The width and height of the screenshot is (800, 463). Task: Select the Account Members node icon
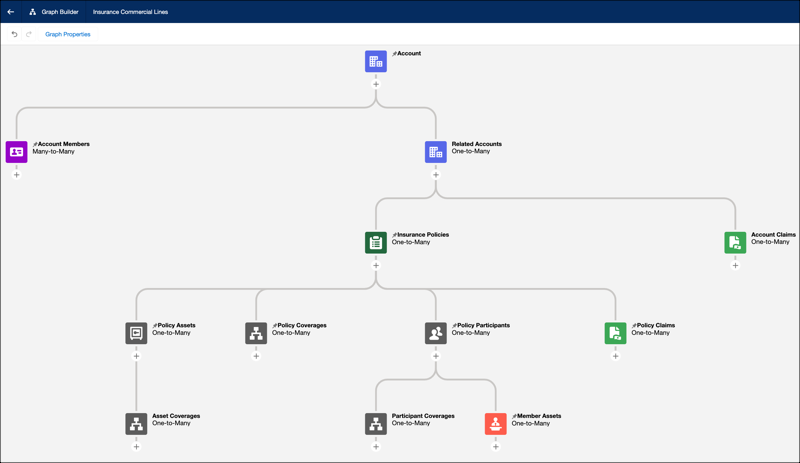coord(16,152)
